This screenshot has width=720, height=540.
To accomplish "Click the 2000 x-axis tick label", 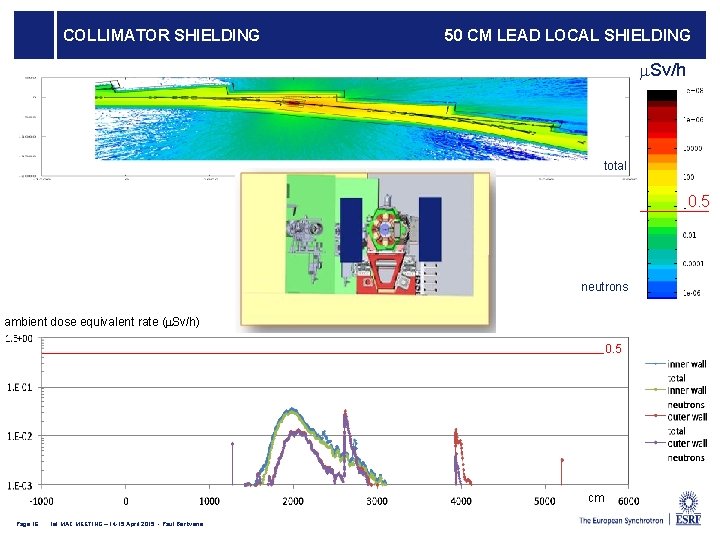I will pyautogui.click(x=293, y=501).
